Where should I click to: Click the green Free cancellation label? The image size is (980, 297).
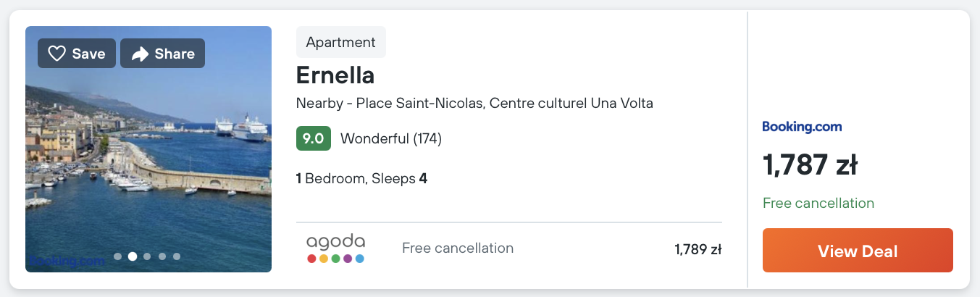click(x=818, y=204)
